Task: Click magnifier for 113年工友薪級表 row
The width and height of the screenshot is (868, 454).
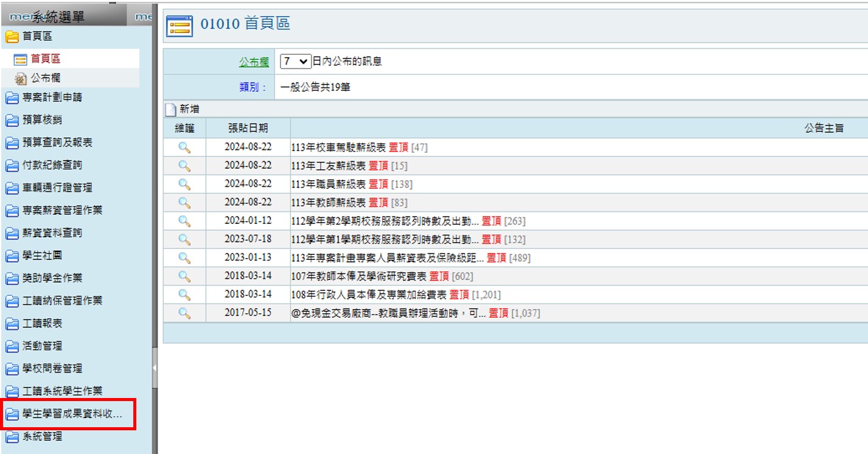Action: pos(184,166)
